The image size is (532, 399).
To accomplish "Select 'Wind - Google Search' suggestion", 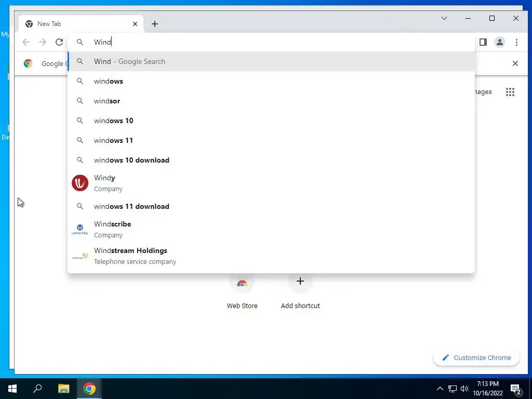I will pos(271,61).
